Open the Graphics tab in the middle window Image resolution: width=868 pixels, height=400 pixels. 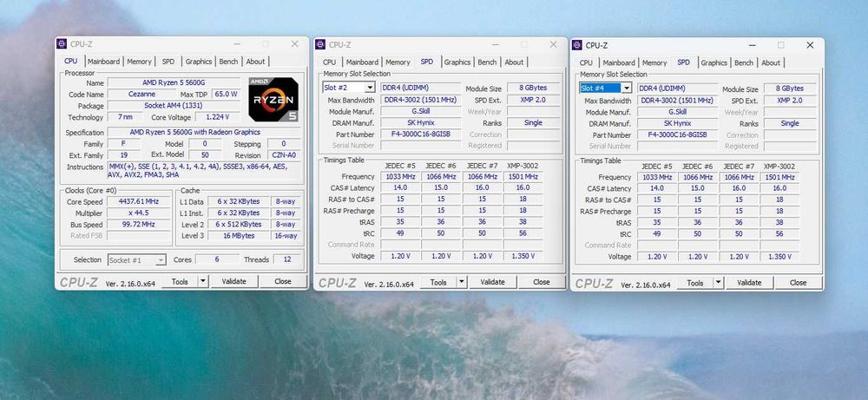[x=457, y=62]
